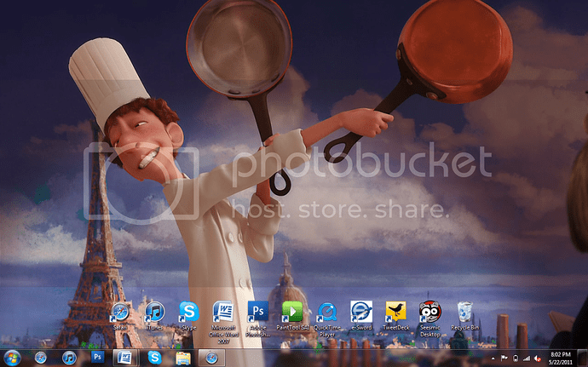
Task: Select the TweetDeck desktop shortcut
Action: (395, 312)
